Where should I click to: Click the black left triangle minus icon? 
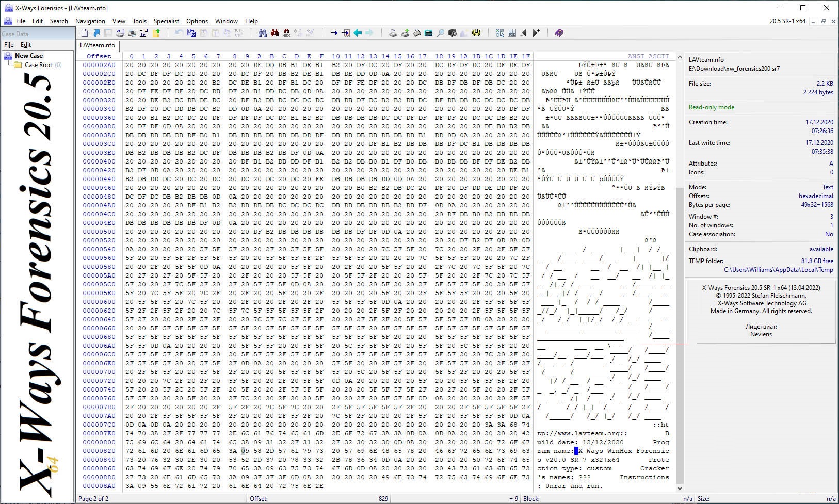click(x=524, y=33)
